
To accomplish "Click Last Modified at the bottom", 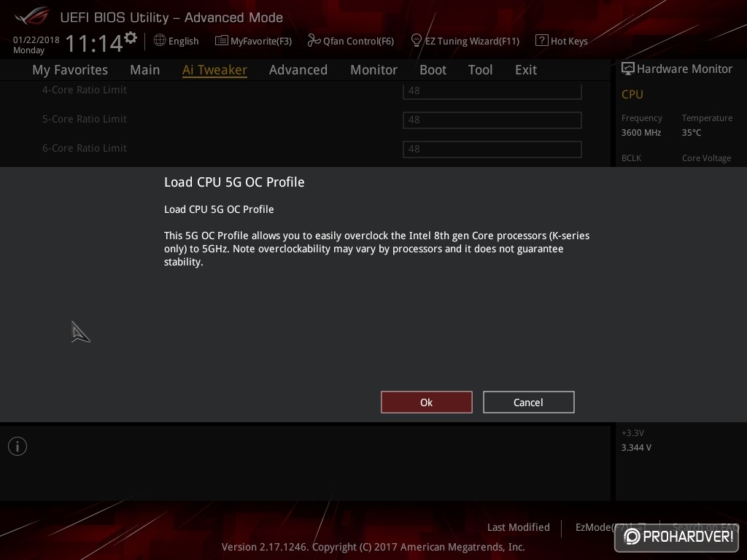I will tap(519, 527).
